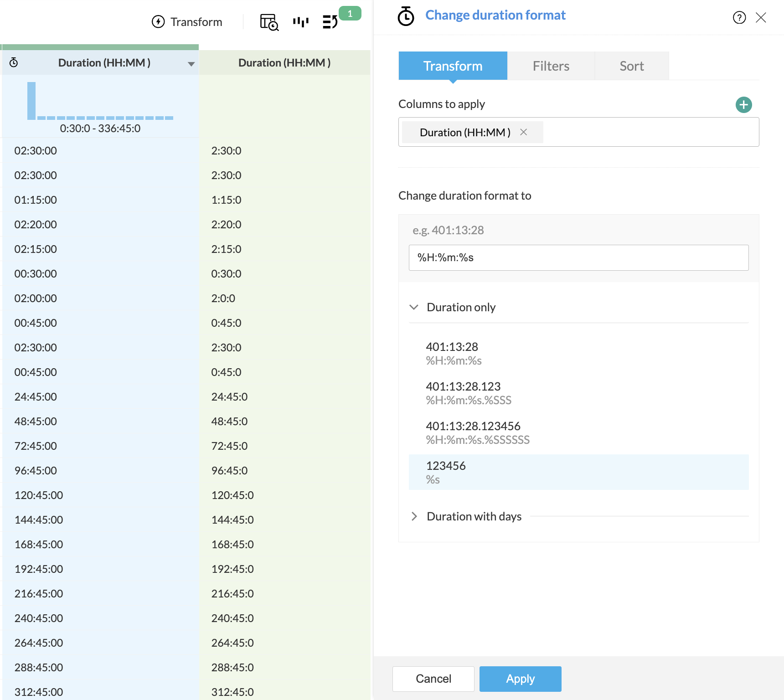
Task: Open the column chart quality icon
Action: pos(301,22)
